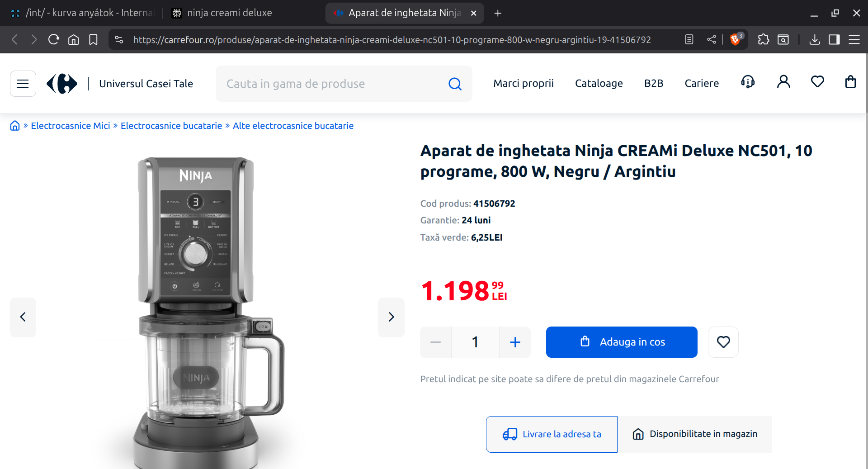Click the product title heading
Image resolution: width=868 pixels, height=469 pixels.
(616, 161)
